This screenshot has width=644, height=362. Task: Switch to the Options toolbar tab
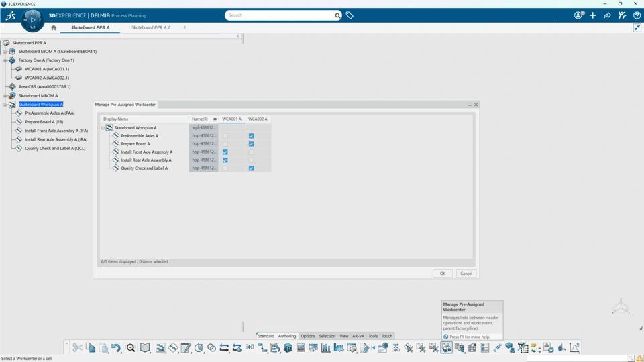point(308,336)
